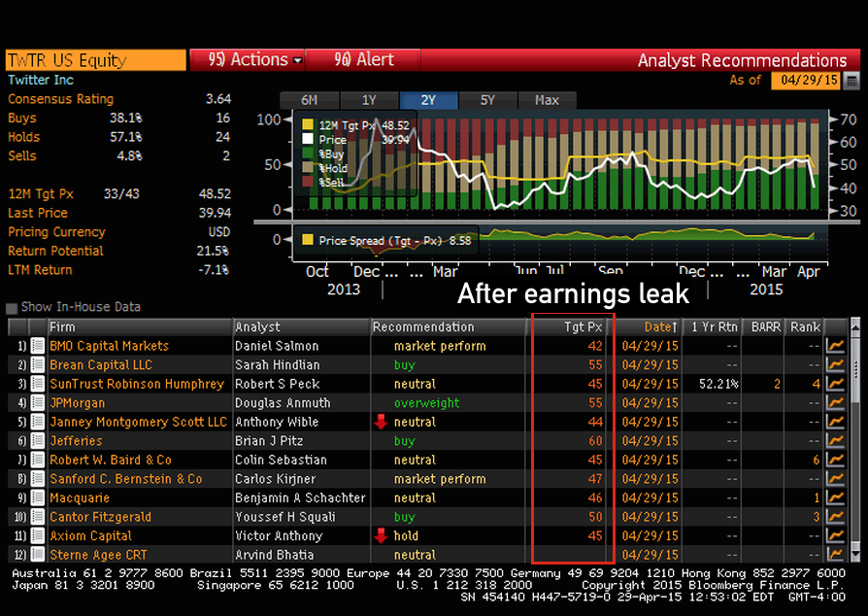
Task: Open report document icon for Sanford C. Bernstein
Action: pyautogui.click(x=38, y=479)
